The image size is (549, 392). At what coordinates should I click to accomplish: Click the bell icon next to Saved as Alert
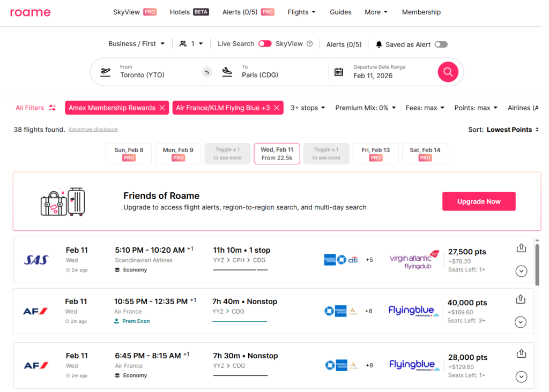[x=380, y=44]
